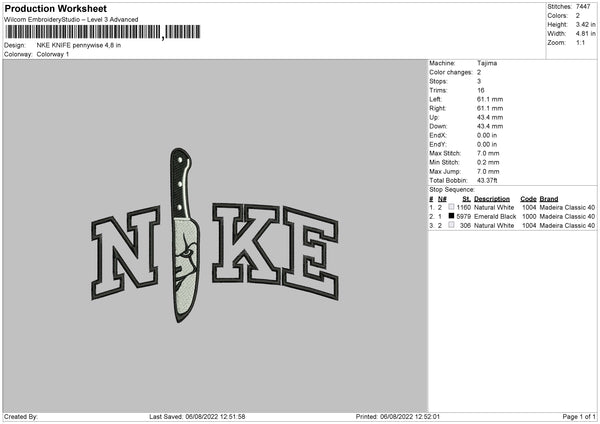Click the Code column header
Screen dimensions: 600x424
pyautogui.click(x=528, y=199)
